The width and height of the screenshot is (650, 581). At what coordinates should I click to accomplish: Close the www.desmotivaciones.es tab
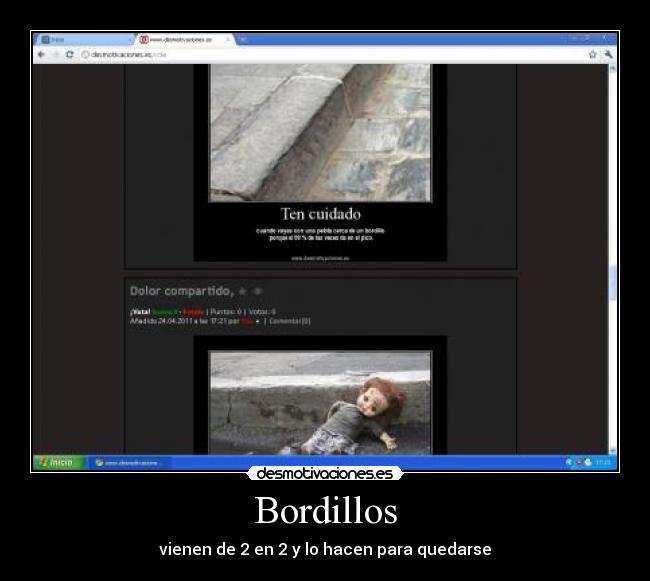[228, 40]
